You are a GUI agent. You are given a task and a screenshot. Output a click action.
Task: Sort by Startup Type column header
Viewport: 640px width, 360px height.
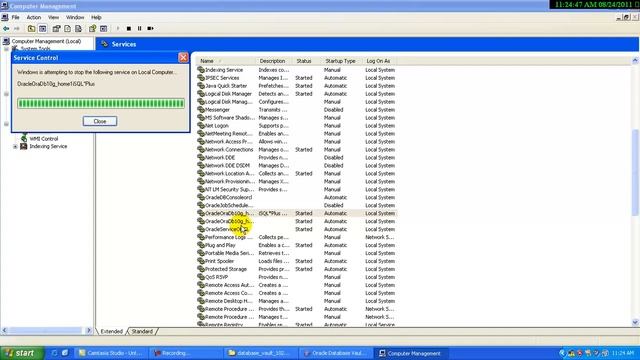(341, 61)
